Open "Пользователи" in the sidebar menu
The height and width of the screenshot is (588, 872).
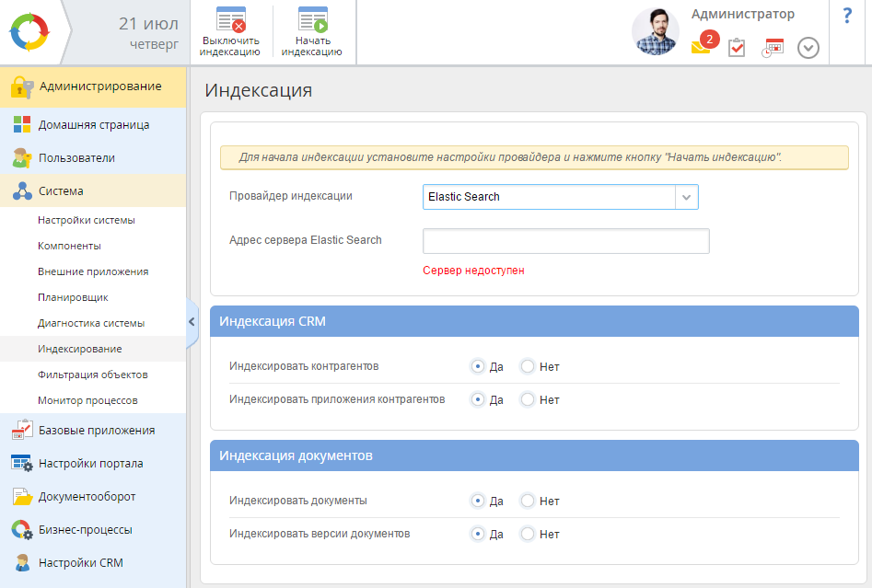(76, 157)
